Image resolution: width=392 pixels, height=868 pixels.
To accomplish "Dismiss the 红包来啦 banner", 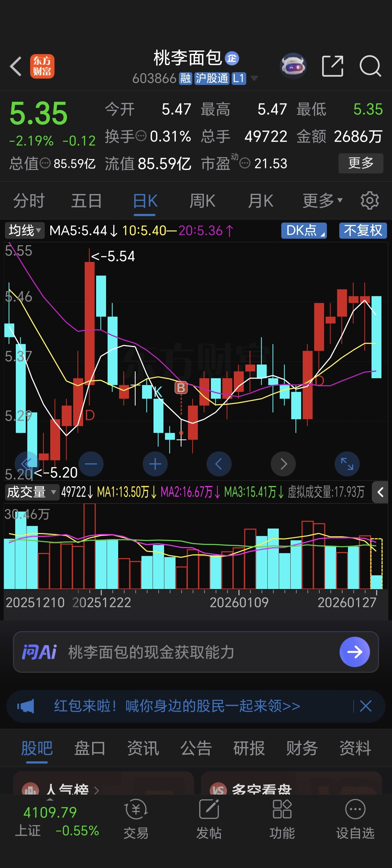I will (366, 706).
